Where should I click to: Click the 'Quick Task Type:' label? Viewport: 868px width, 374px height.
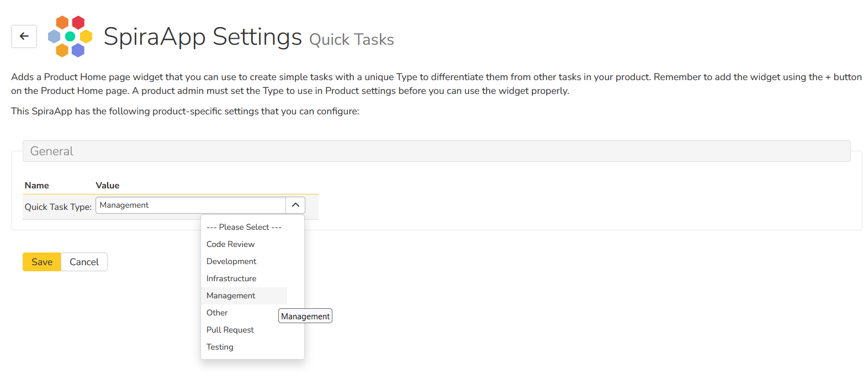coord(58,207)
